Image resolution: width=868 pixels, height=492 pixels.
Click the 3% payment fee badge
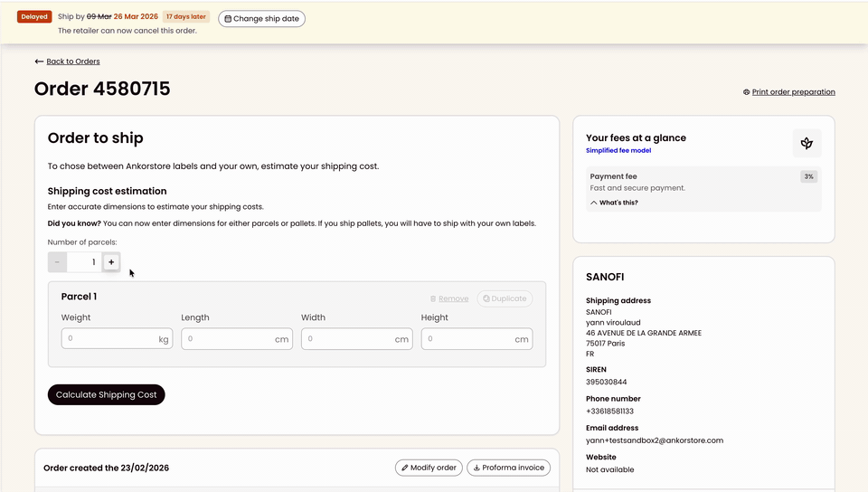tap(808, 176)
